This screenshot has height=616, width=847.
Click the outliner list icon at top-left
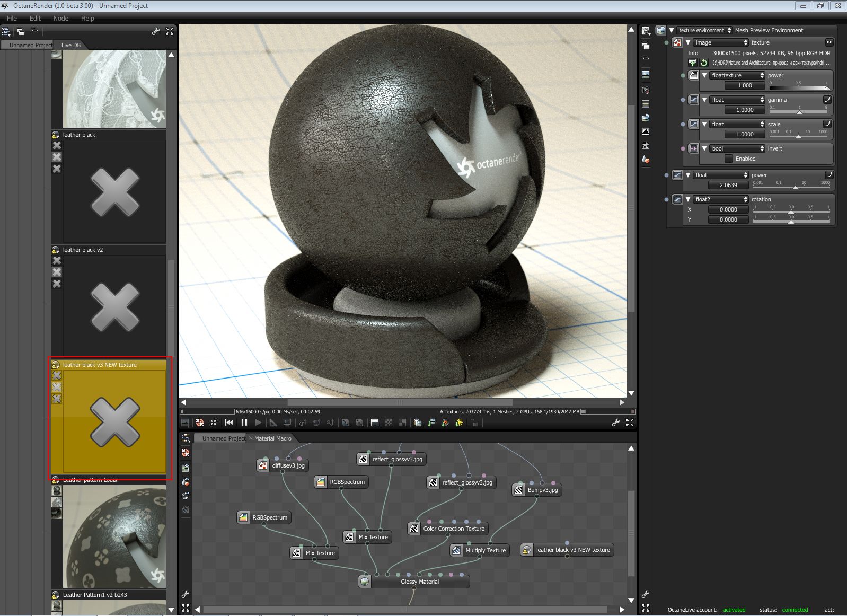(x=6, y=31)
